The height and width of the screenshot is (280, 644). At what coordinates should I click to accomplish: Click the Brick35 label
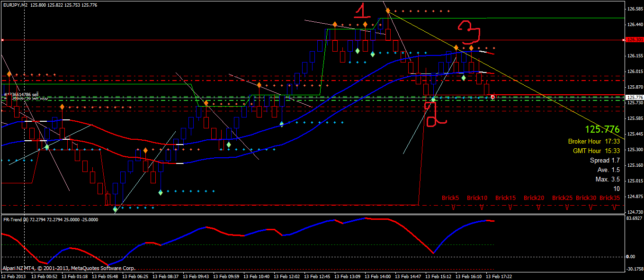pos(609,198)
